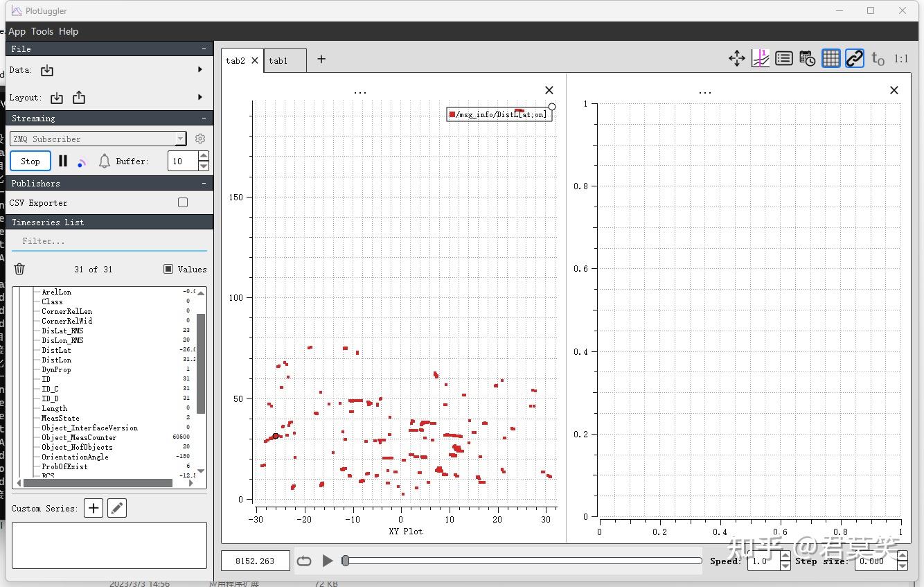Close the XY Plot panel

(549, 90)
